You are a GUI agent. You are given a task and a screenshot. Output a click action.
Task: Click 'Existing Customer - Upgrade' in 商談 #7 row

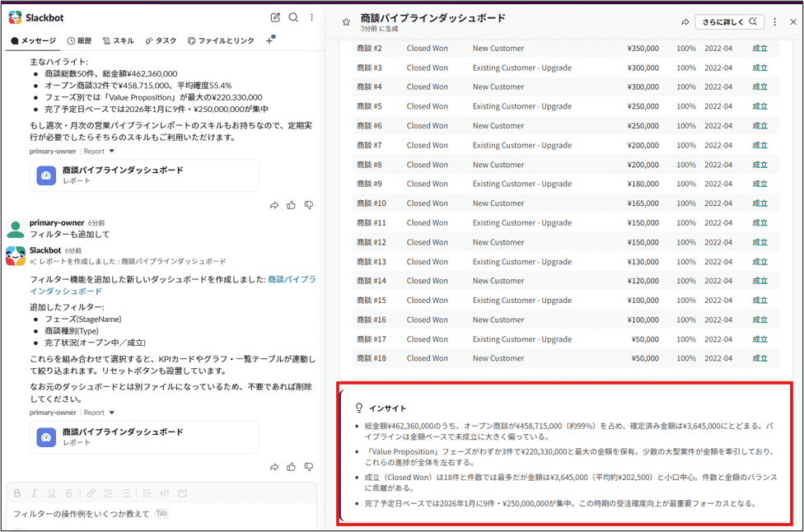[522, 146]
